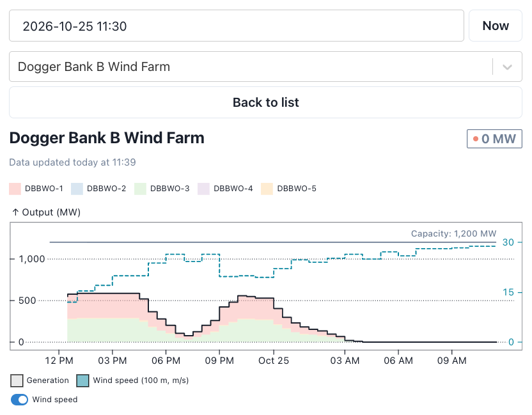
Task: Click the Generation legend box
Action: pos(17,380)
